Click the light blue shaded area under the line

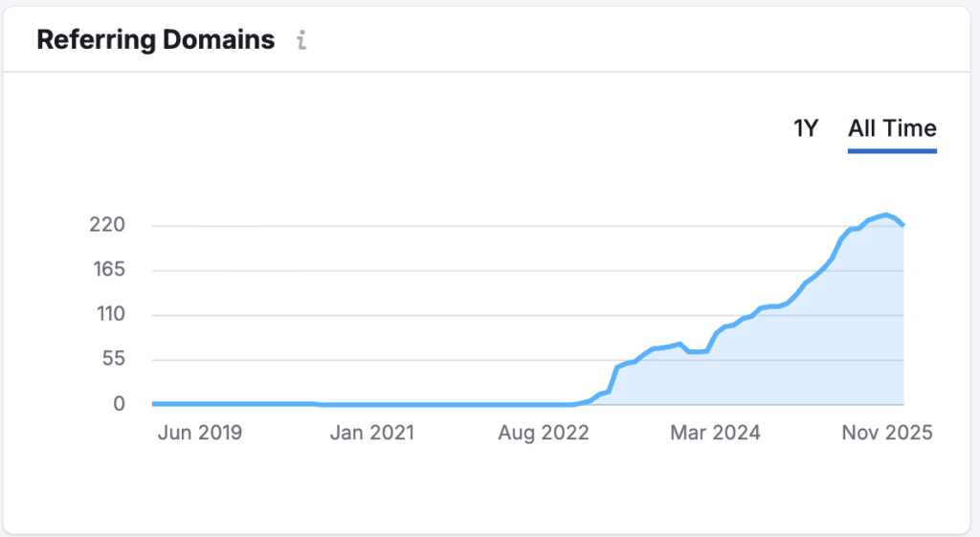(x=813, y=354)
